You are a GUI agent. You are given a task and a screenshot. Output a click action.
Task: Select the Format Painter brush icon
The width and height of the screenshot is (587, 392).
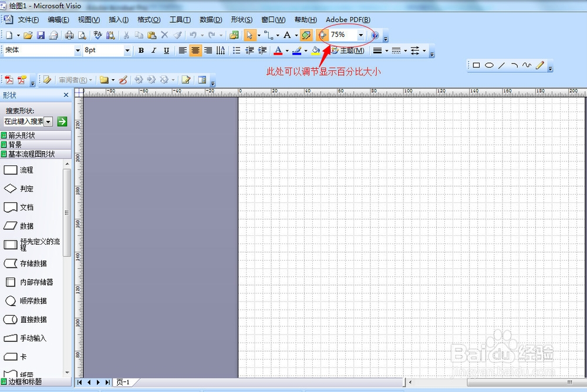coord(177,35)
